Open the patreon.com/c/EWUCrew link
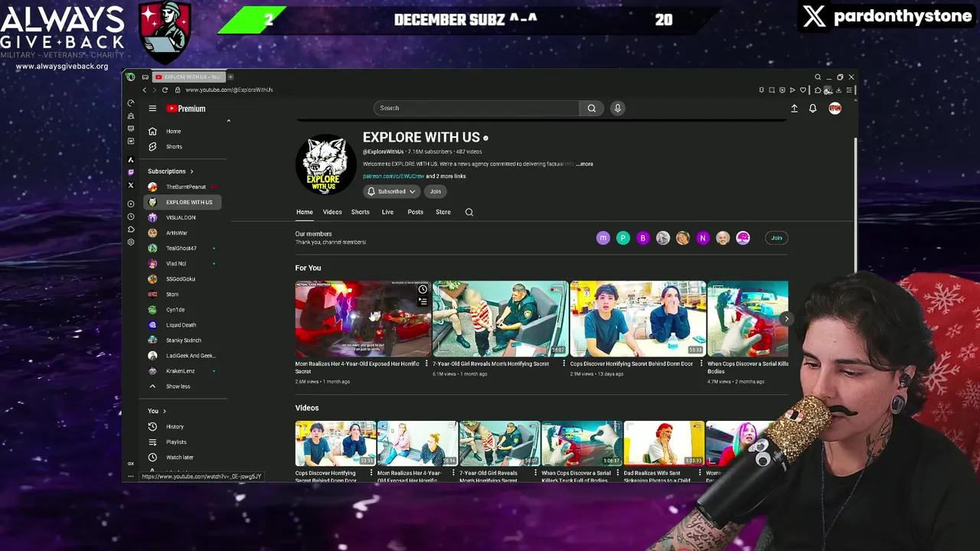 coord(394,176)
